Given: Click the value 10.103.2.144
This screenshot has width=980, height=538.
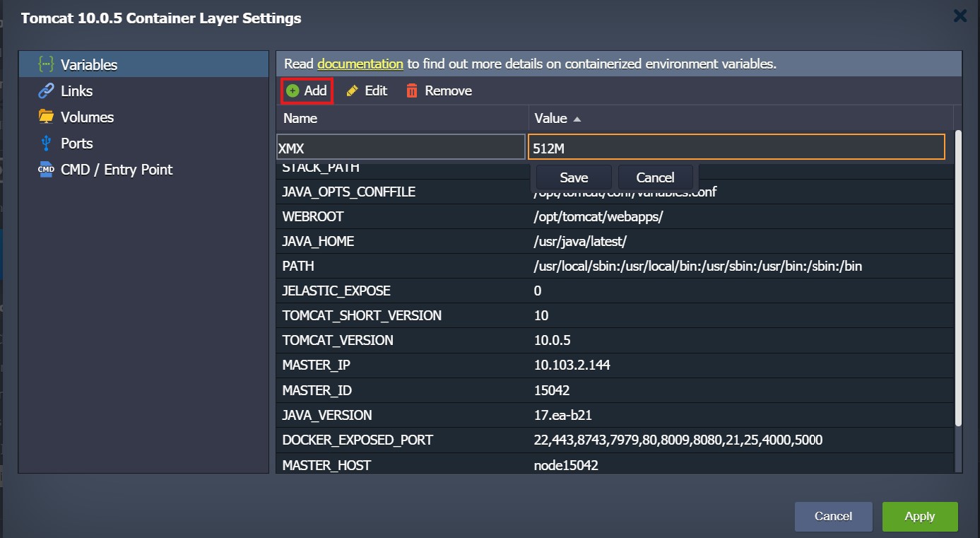Looking at the screenshot, I should (x=572, y=366).
